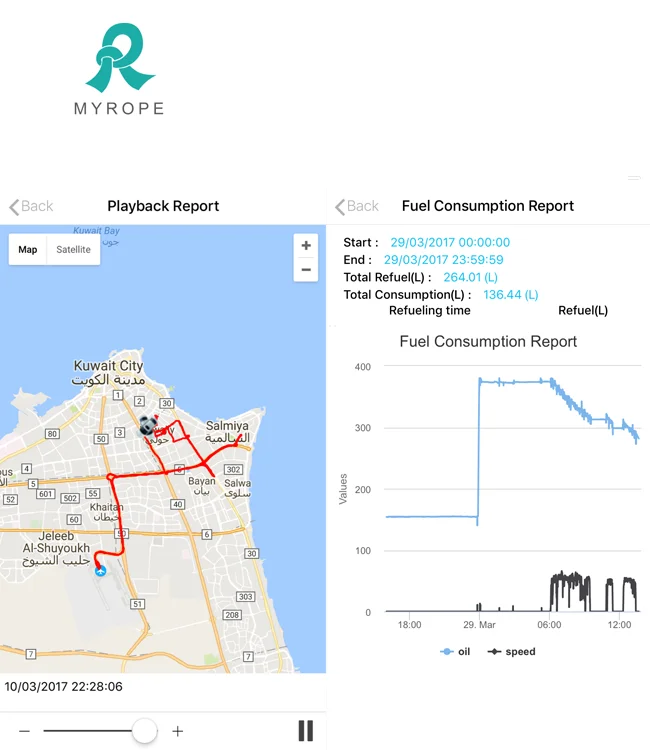Toggle the speed series in chart legend

pos(511,651)
